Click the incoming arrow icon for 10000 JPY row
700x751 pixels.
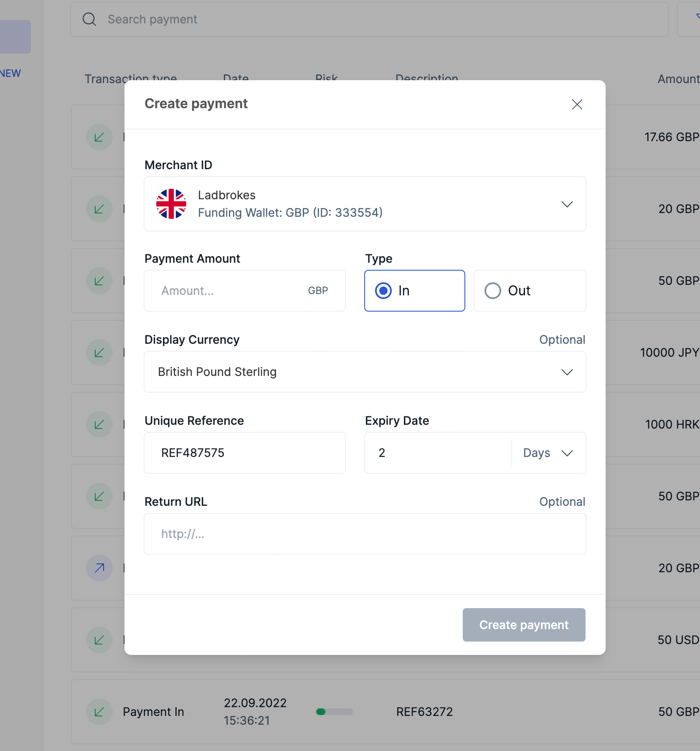click(x=99, y=353)
